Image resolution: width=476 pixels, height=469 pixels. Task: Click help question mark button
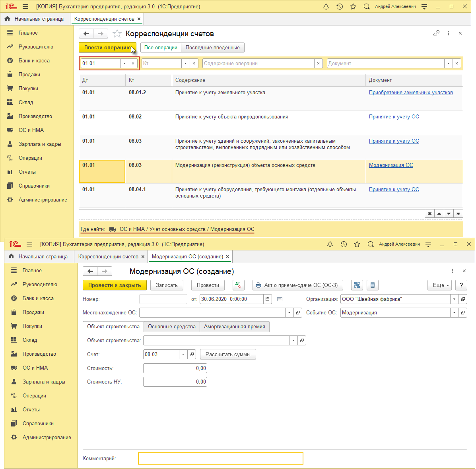(461, 285)
